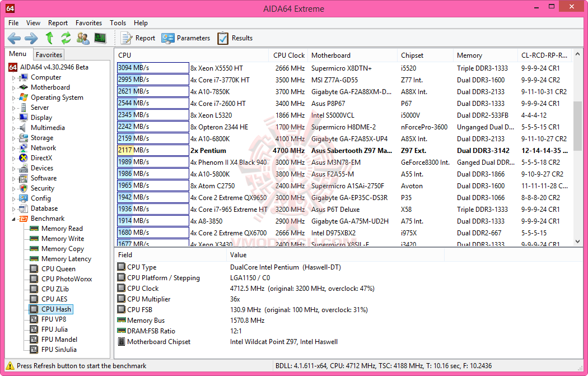This screenshot has height=376, width=588.
Task: Click the FPU Julia benchmark icon
Action: pos(34,329)
